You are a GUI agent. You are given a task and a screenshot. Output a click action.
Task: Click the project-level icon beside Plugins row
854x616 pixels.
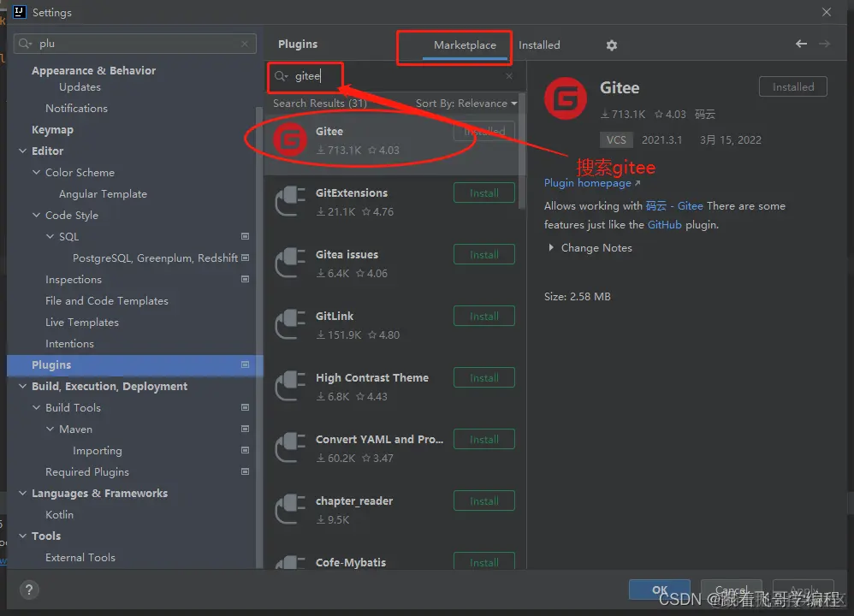click(x=245, y=365)
